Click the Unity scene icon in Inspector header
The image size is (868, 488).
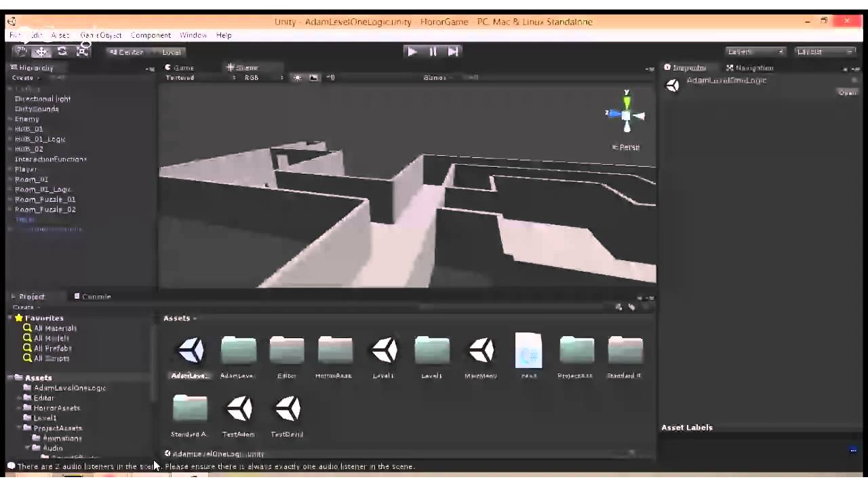coord(673,85)
